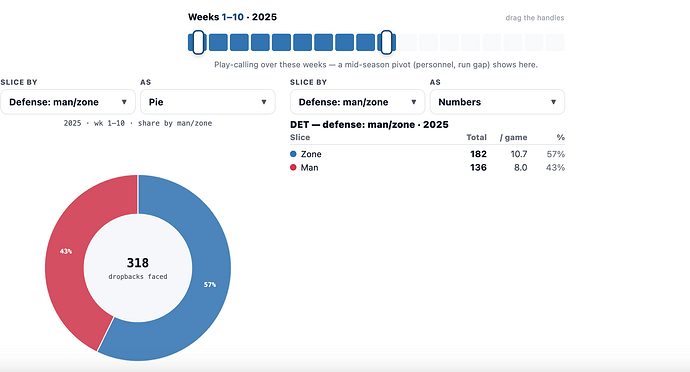Select the Man row label
This screenshot has width=690, height=372.
309,168
